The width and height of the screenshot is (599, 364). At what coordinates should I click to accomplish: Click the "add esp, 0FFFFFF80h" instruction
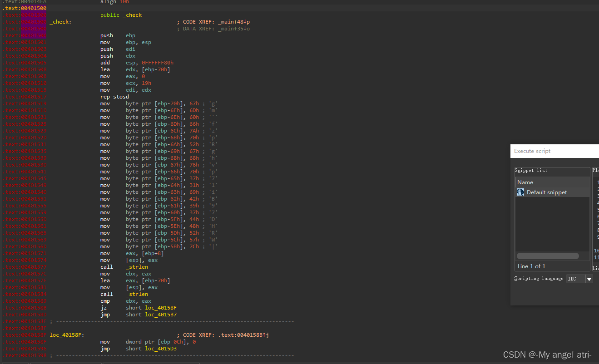pyautogui.click(x=137, y=63)
